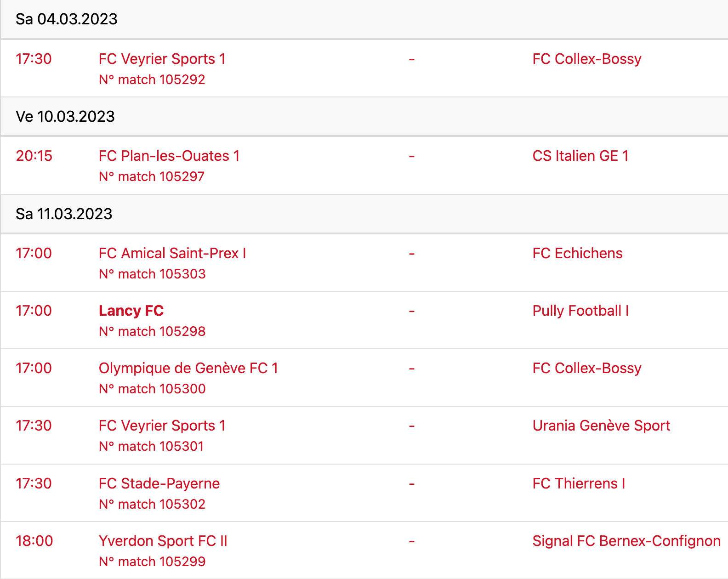Select the Pully Football I opponent link
728x579 pixels.
[x=580, y=311]
